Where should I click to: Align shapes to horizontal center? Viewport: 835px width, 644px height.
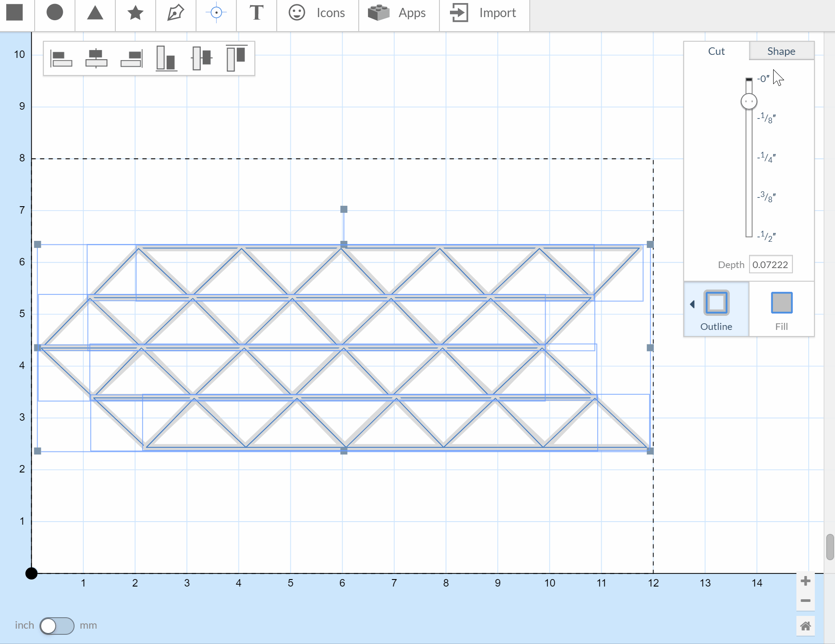click(96, 58)
